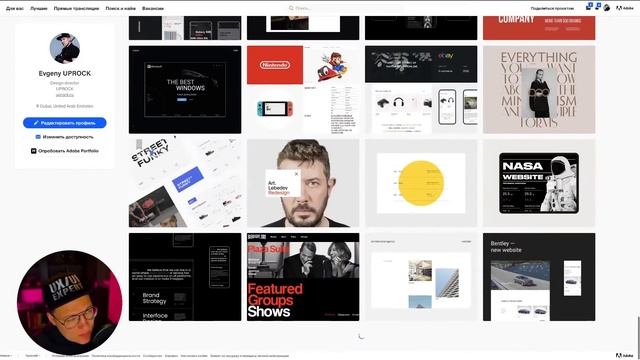
Task: Open the 'Bentley — new website' project
Action: pos(539,277)
